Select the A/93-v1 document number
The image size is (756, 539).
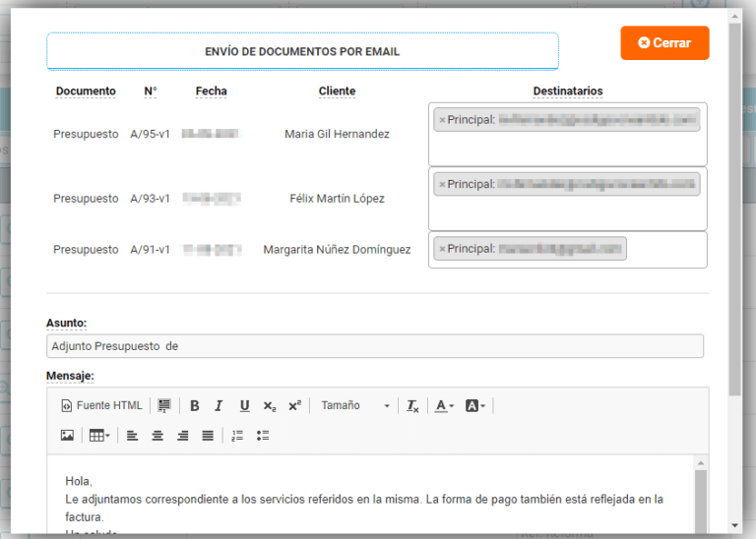click(x=150, y=199)
